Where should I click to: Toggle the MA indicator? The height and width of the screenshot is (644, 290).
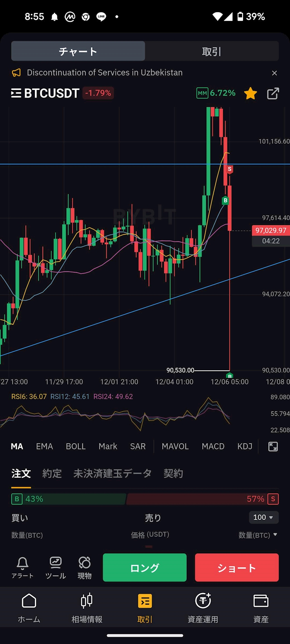pyautogui.click(x=17, y=446)
